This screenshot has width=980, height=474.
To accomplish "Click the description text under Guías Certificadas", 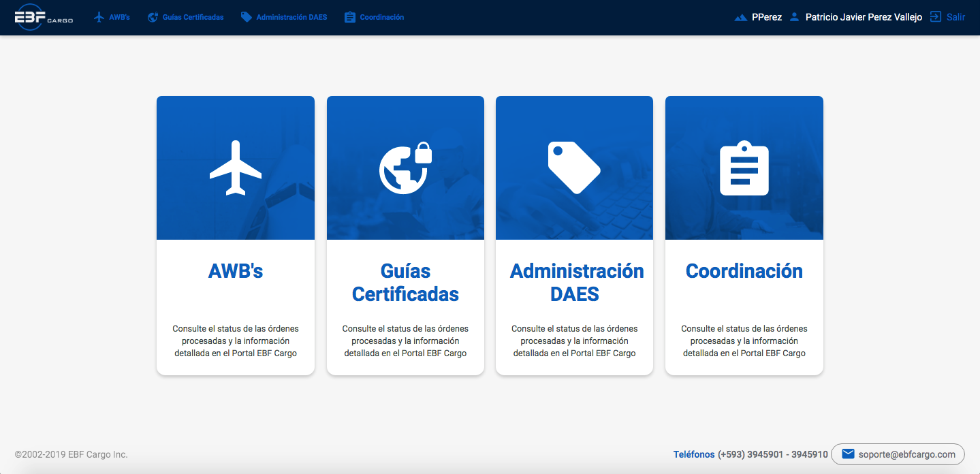I will coord(406,341).
